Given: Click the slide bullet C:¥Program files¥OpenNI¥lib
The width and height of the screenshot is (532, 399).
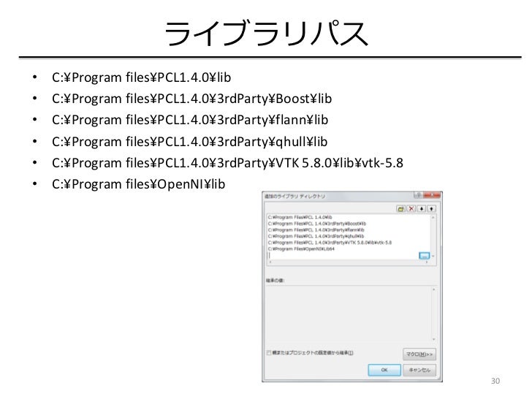Looking at the screenshot, I should (138, 184).
